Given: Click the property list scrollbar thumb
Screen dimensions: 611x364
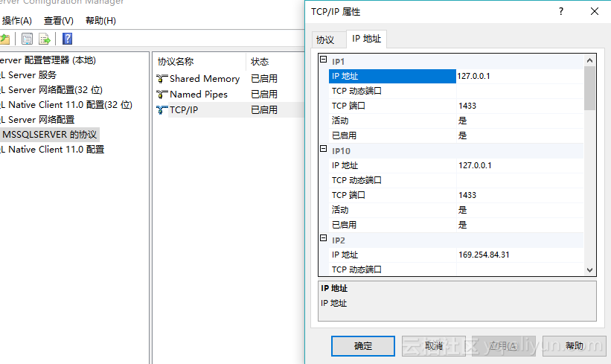Looking at the screenshot, I should pos(589,88).
